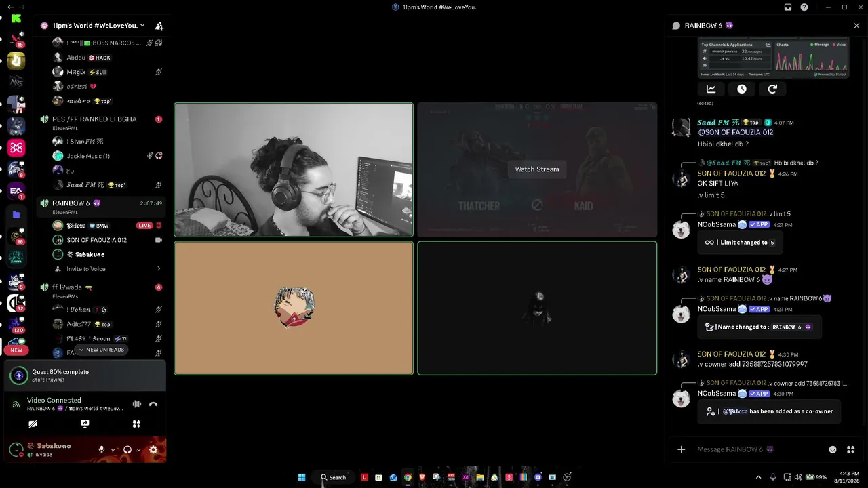This screenshot has width=868, height=488.
Task: Click the @Pifovo co-owner mention
Action: click(734, 411)
